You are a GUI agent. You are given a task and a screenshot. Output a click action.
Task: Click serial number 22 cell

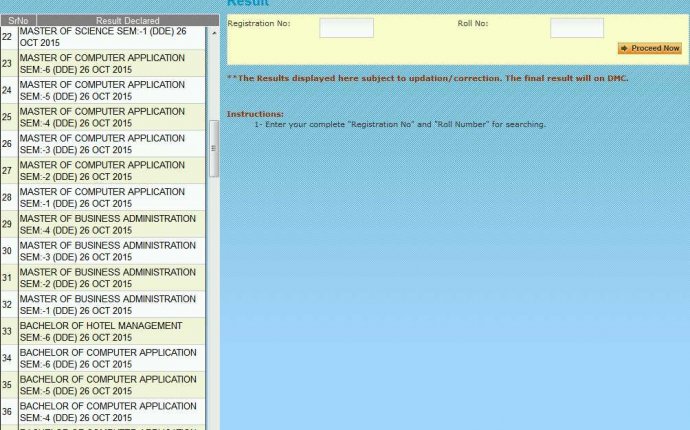pyautogui.click(x=9, y=37)
